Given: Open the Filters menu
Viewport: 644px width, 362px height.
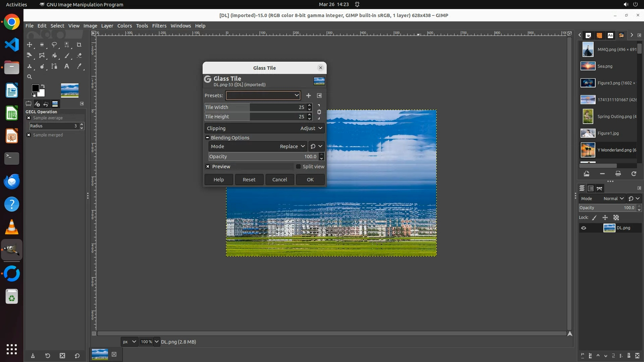Looking at the screenshot, I should click(159, 26).
